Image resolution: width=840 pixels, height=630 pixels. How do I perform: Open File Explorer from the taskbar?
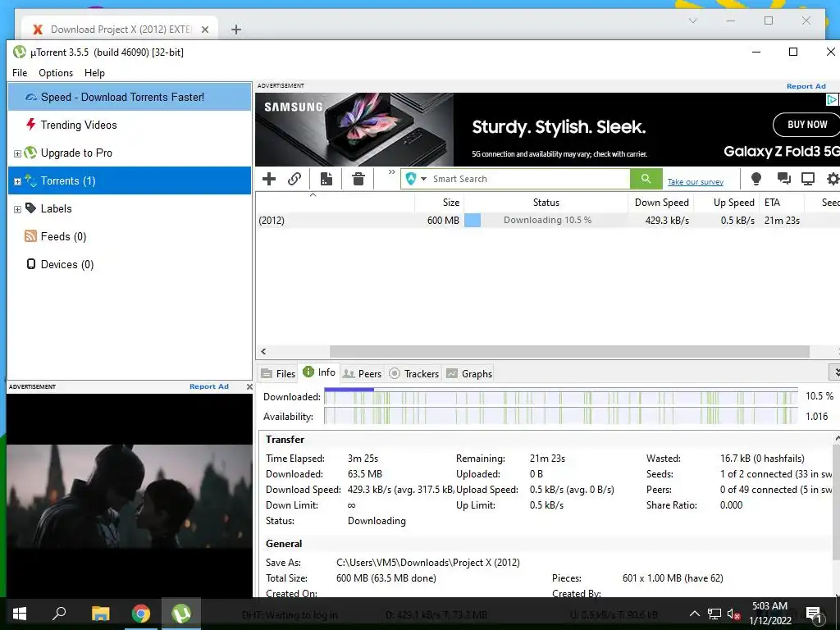pos(100,614)
